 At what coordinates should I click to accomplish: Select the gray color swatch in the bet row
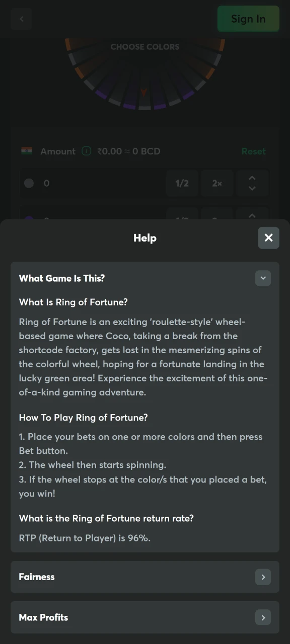pyautogui.click(x=29, y=183)
